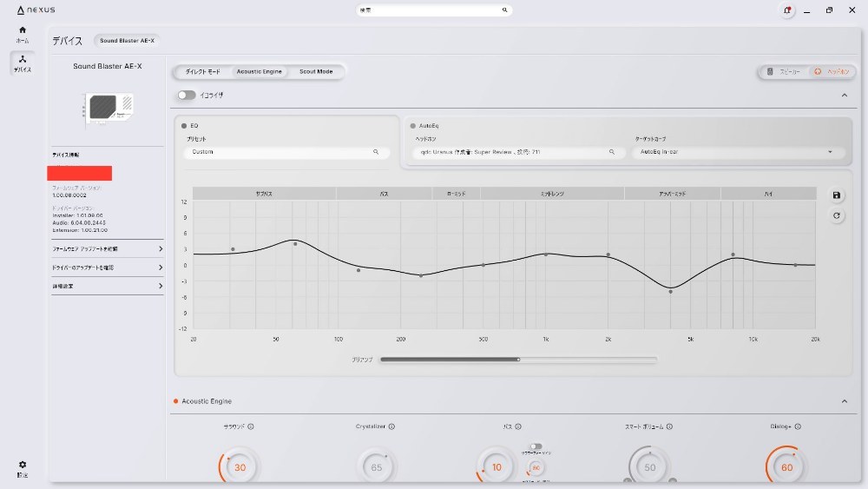This screenshot has width=868, height=489.
Task: Click the Sub-bass band header
Action: click(264, 194)
